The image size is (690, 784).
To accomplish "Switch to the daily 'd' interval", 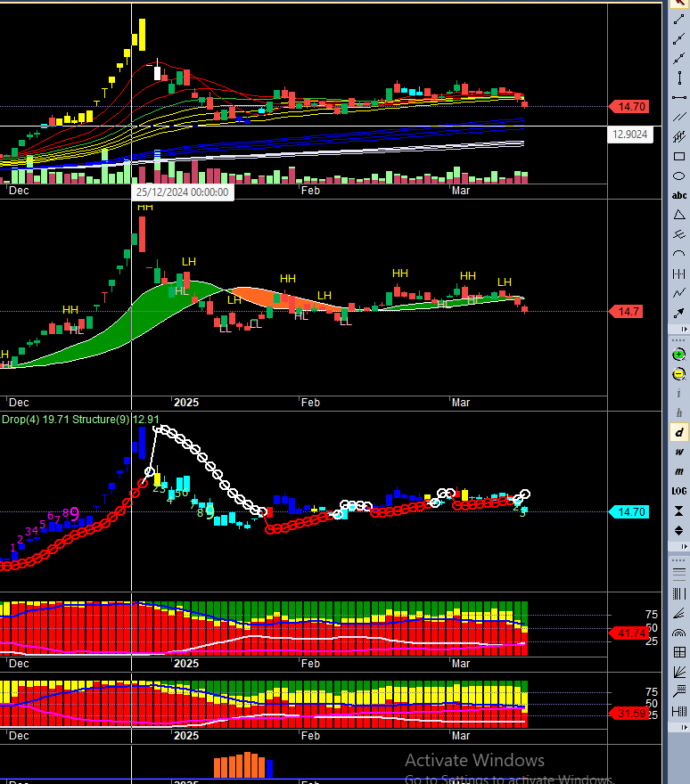I will click(x=678, y=432).
